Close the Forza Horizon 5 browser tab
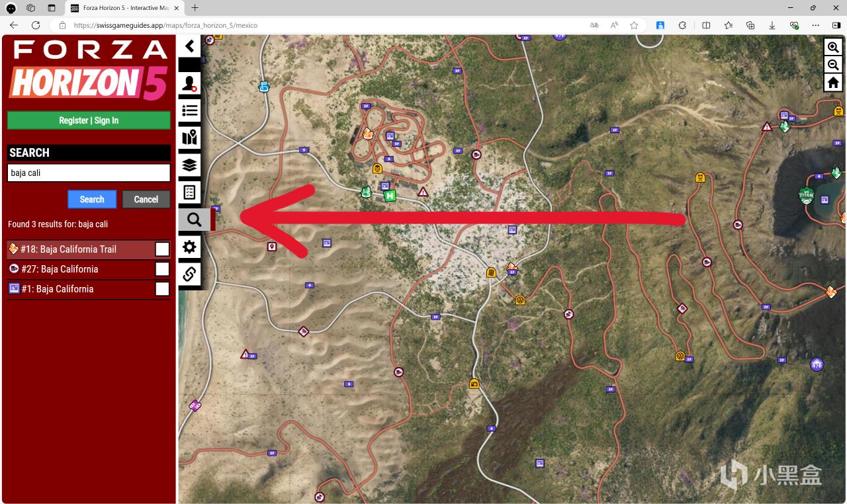Image resolution: width=847 pixels, height=504 pixels. click(176, 8)
